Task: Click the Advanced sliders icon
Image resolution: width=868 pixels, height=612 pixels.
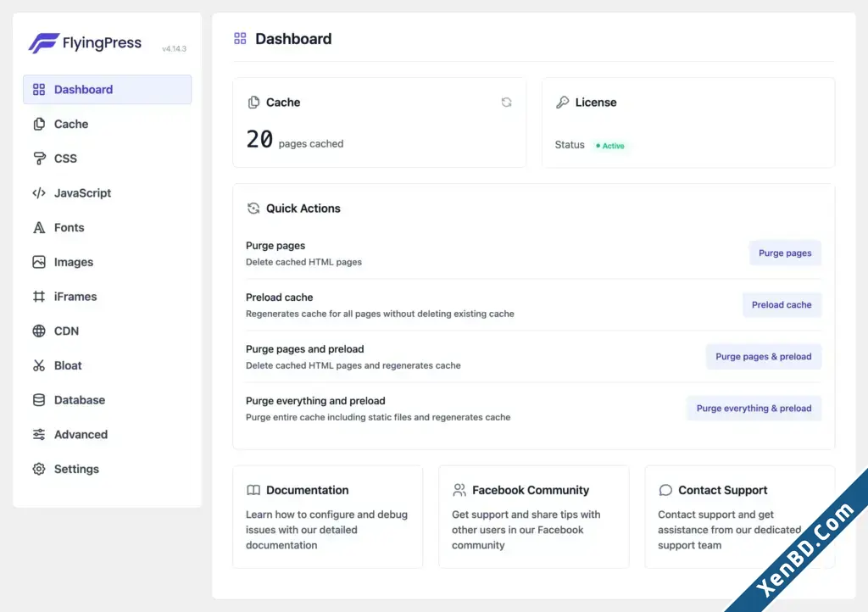Action: tap(39, 434)
